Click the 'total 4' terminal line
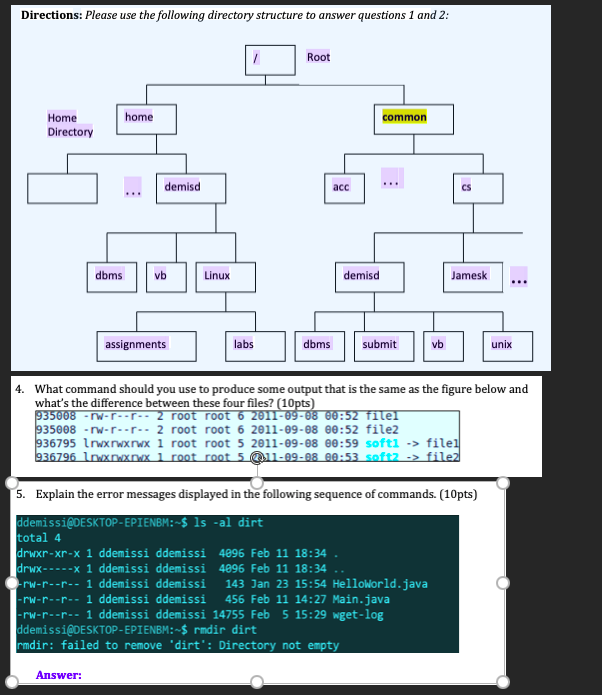The height and width of the screenshot is (695, 602). coord(39,538)
